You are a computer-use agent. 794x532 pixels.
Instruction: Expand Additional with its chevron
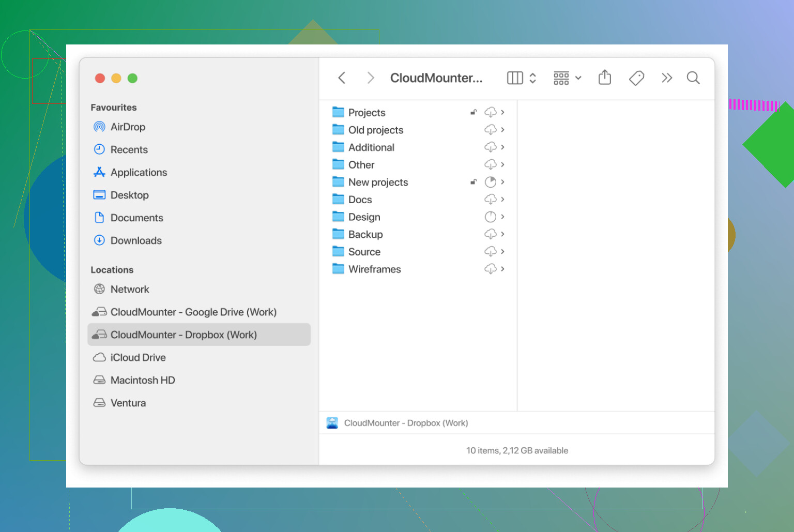point(502,147)
